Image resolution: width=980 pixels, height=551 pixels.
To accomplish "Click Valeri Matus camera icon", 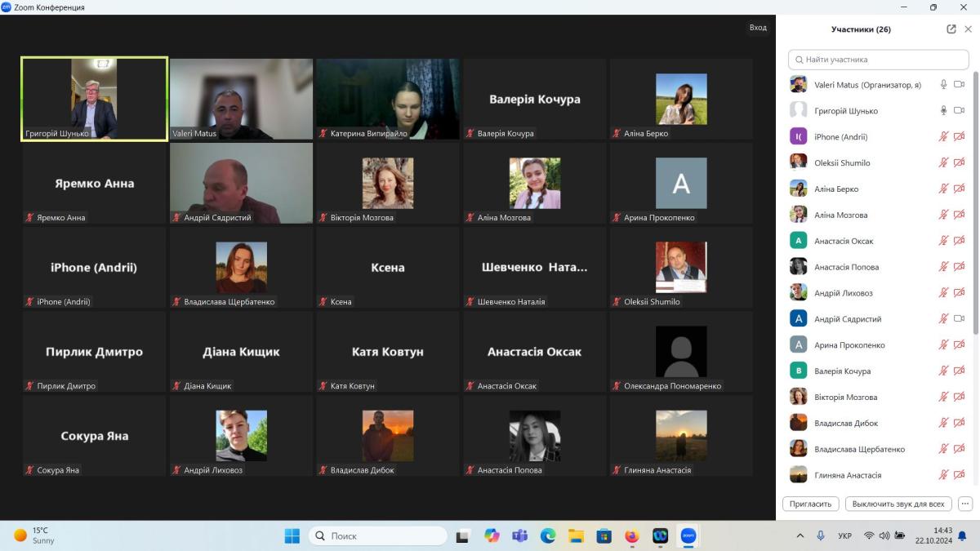I will [x=960, y=85].
